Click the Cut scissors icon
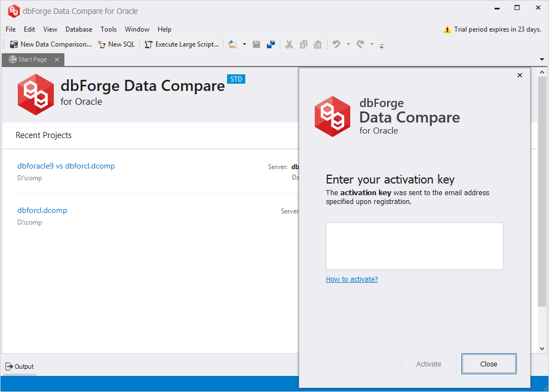The image size is (549, 392). (x=289, y=44)
